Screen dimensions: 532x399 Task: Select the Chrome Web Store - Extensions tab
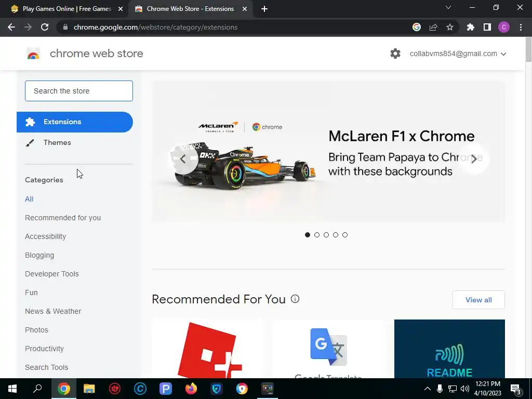[x=190, y=9]
